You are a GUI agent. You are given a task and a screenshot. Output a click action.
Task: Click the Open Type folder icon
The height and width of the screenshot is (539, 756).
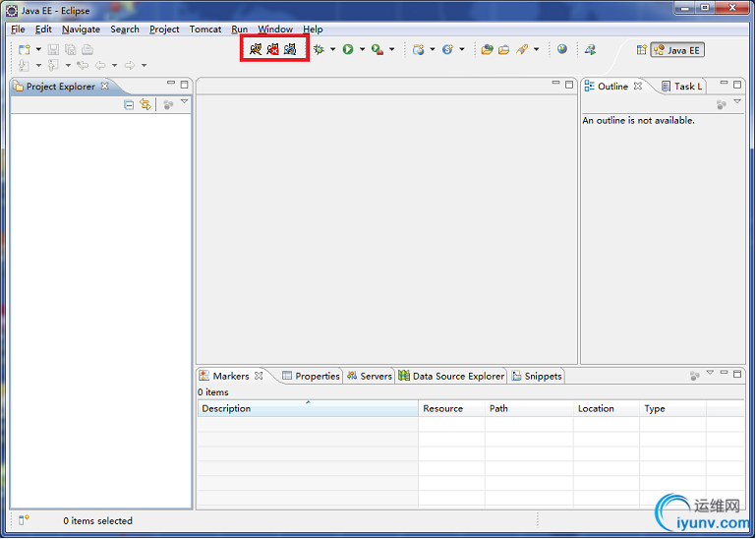click(x=487, y=49)
